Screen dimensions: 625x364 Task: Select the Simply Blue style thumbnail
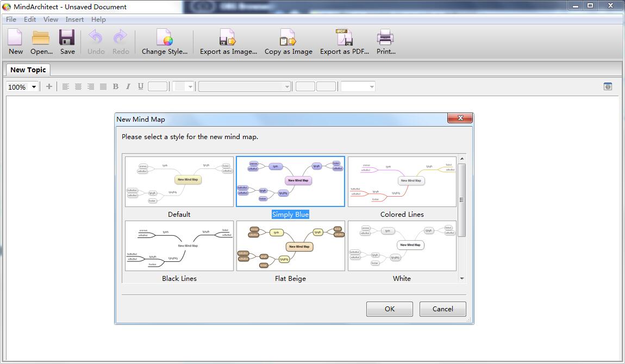(x=291, y=181)
